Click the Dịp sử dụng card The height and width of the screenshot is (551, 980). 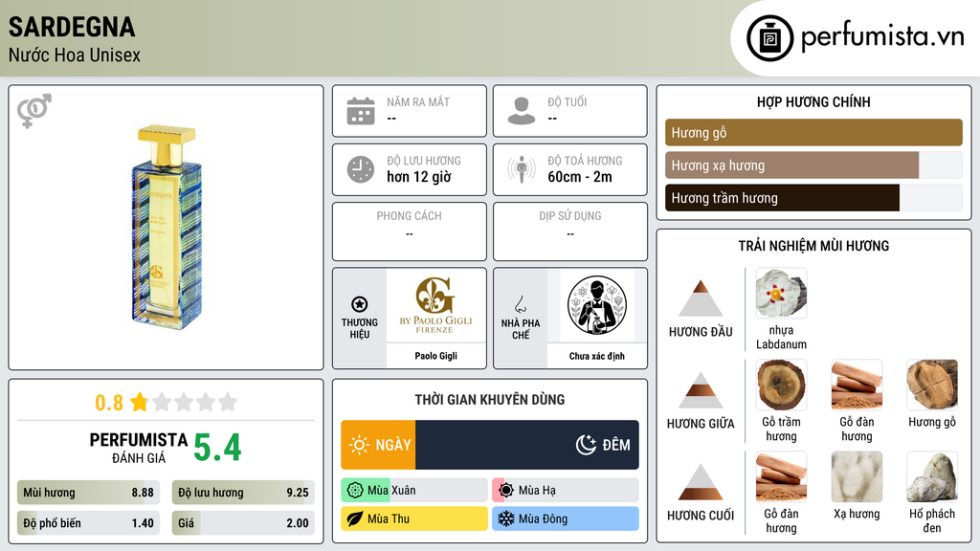(x=570, y=231)
